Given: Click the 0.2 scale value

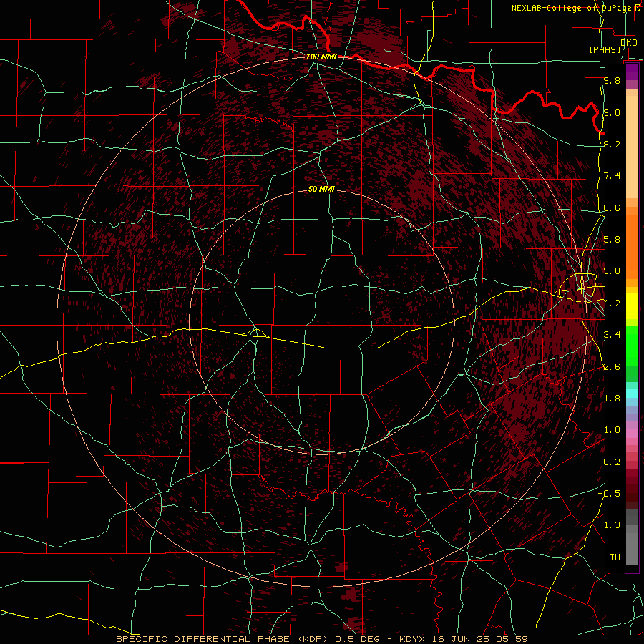Looking at the screenshot, I should (612, 462).
